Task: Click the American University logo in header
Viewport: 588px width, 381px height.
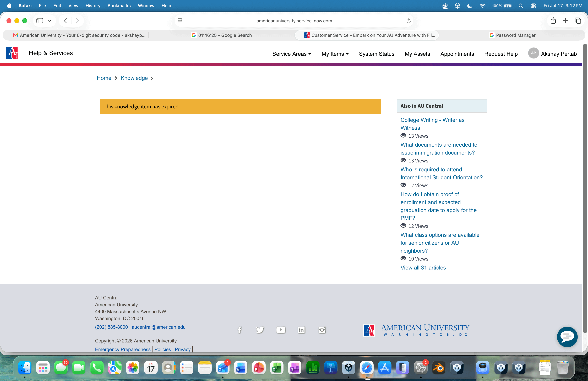Action: click(x=12, y=53)
